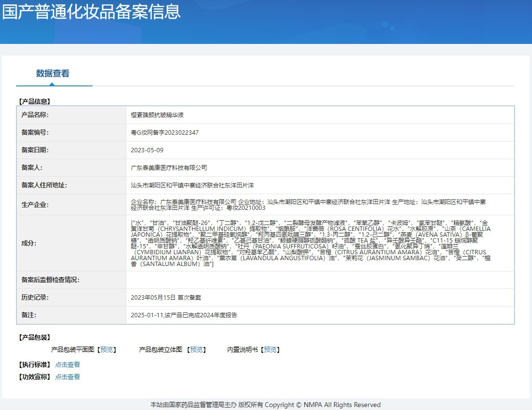
Task: Click the 备案后监督检查情况 label cell
Action: tap(72, 280)
